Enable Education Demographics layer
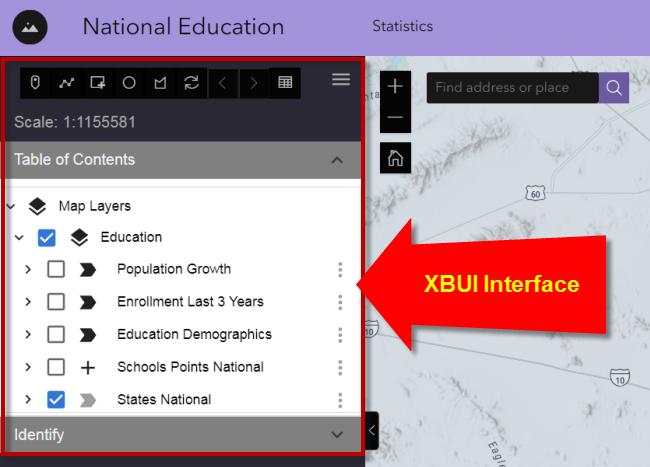The image size is (650, 467). [56, 334]
